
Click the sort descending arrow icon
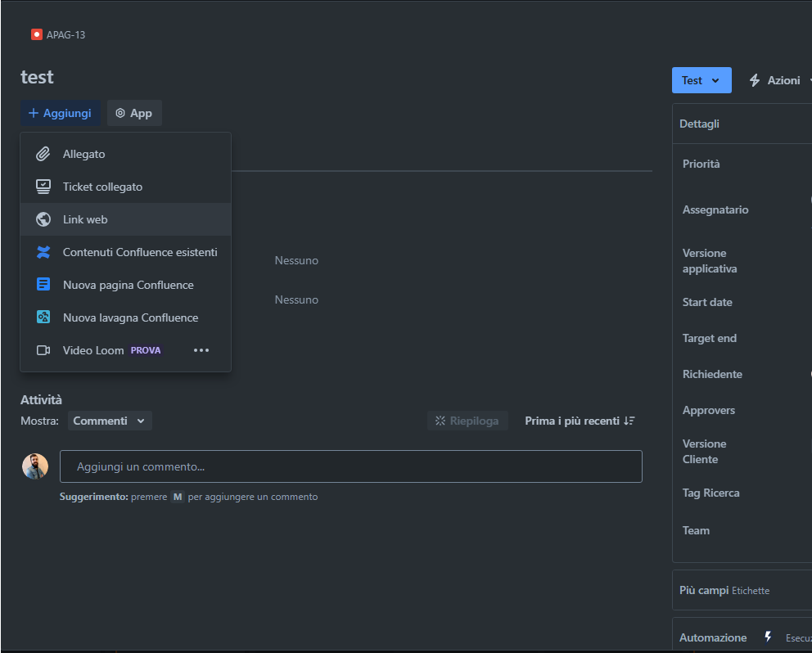[x=629, y=421]
